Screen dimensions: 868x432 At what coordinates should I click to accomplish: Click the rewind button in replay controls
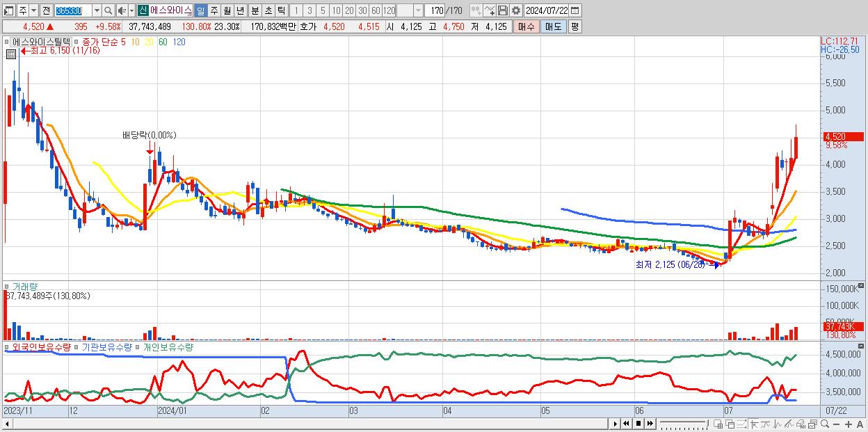[x=627, y=423]
